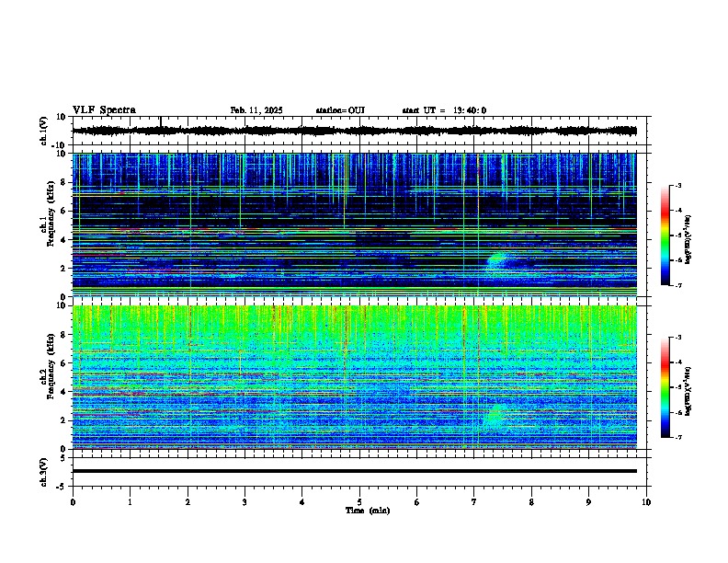Select the "start UT = 13:40:0" text
The width and height of the screenshot is (728, 563).
click(x=444, y=110)
